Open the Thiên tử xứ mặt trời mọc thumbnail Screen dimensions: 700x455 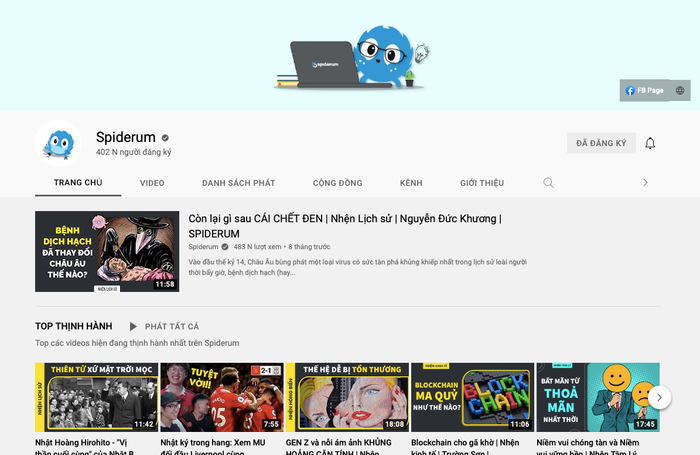(x=96, y=397)
